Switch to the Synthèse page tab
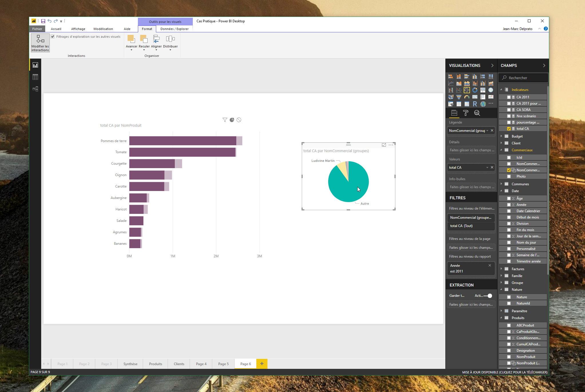 [x=130, y=364]
